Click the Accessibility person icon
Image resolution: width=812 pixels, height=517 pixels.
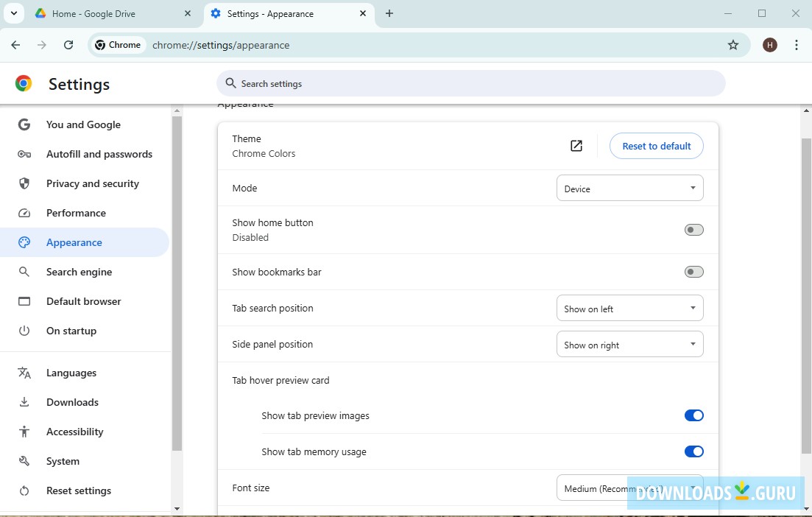pos(24,432)
